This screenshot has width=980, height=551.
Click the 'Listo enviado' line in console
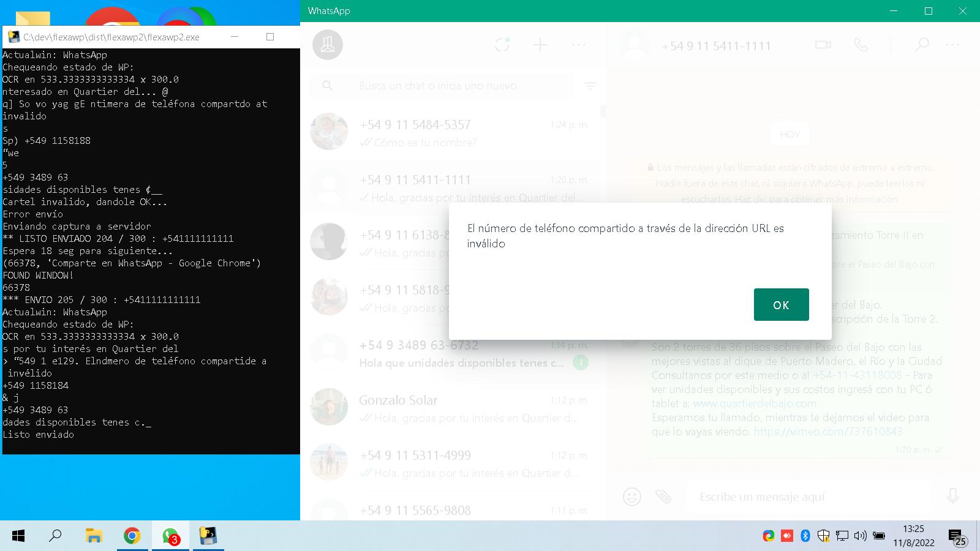(x=39, y=434)
